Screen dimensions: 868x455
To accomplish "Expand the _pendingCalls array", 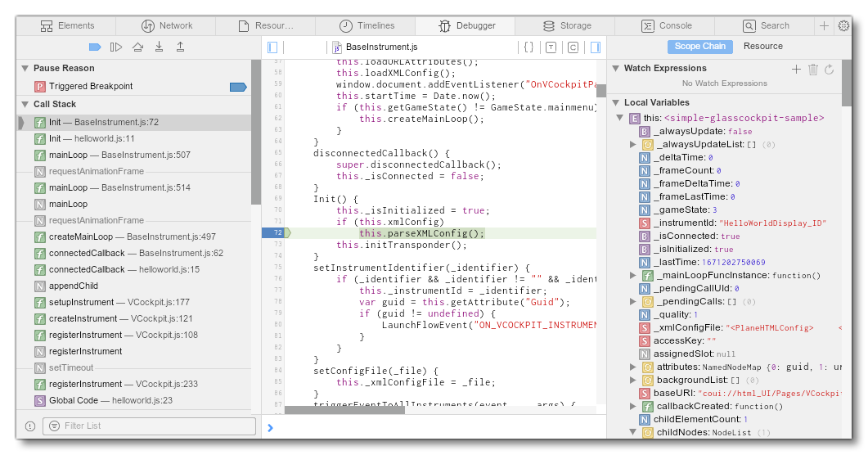I will click(632, 302).
